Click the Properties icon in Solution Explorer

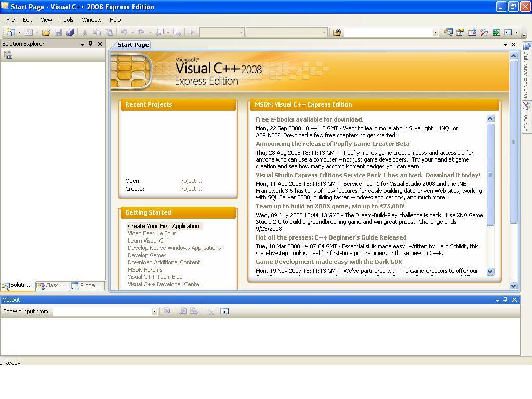point(8,55)
